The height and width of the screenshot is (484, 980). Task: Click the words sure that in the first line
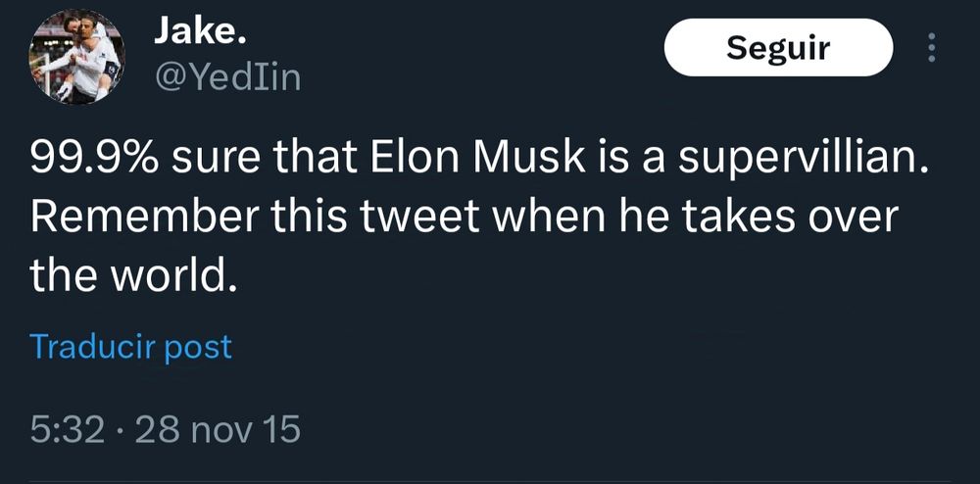click(x=265, y=161)
